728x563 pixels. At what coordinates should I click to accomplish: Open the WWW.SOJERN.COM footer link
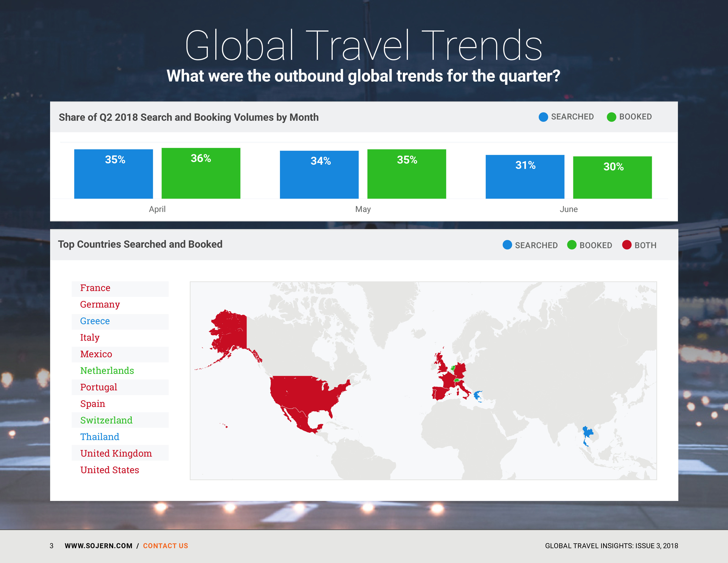coord(98,546)
